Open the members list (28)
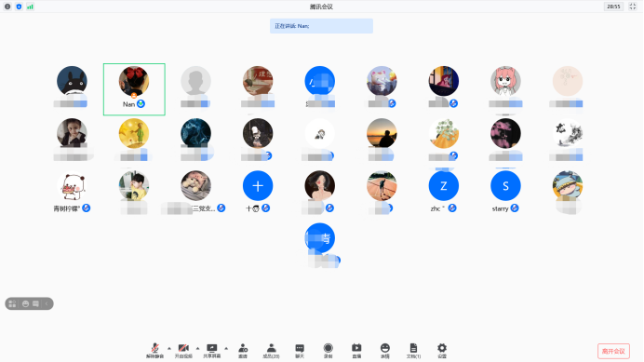644x362 pixels. click(271, 351)
